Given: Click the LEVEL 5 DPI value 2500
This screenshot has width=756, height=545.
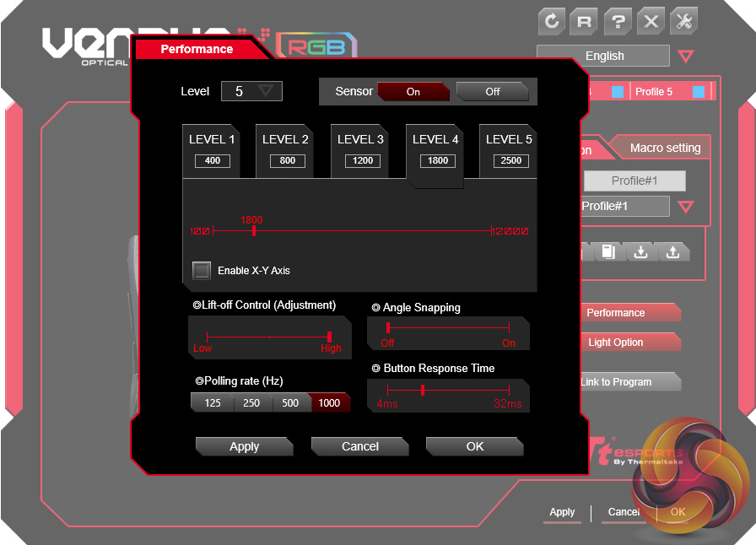Looking at the screenshot, I should click(x=511, y=160).
